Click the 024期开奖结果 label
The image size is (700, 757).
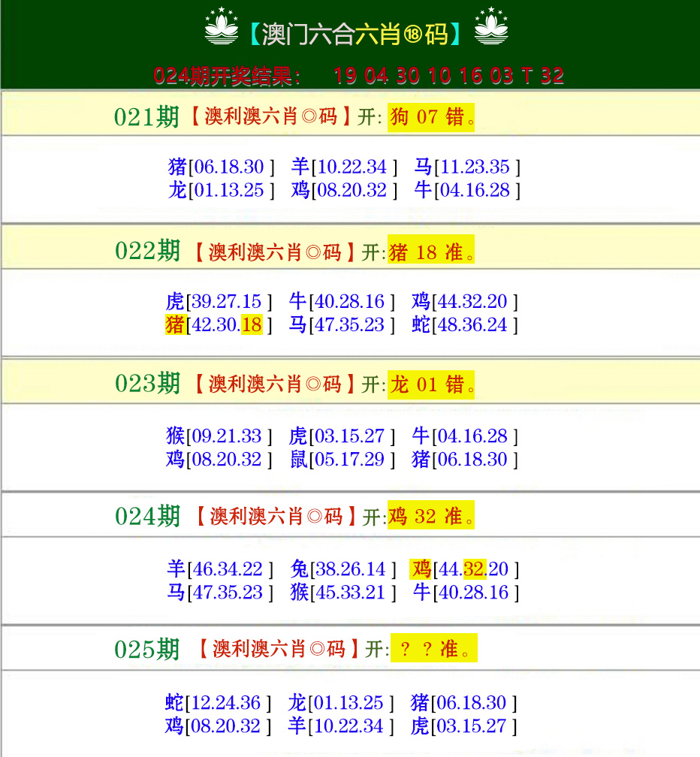[x=227, y=76]
